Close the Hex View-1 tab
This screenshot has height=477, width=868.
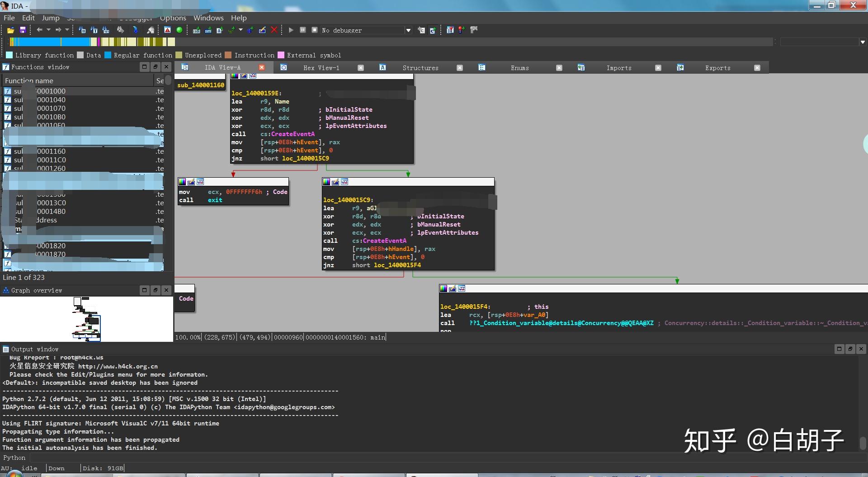pos(361,68)
